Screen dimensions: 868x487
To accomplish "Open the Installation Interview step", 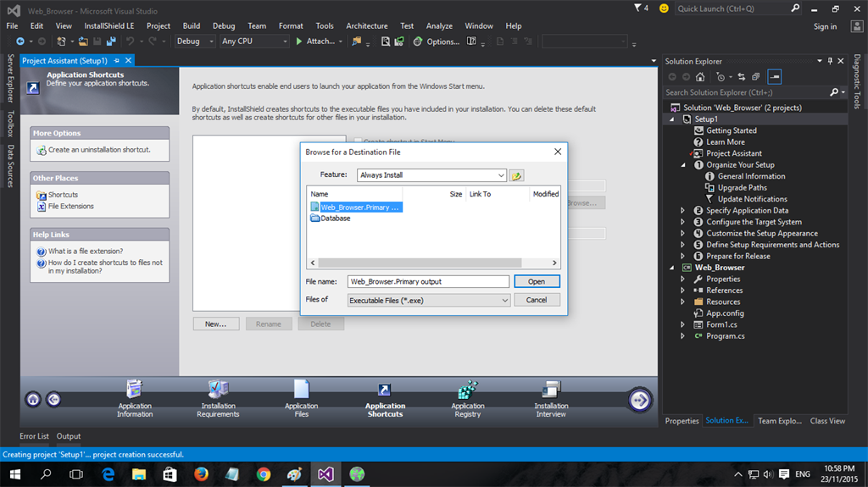I will click(x=551, y=399).
